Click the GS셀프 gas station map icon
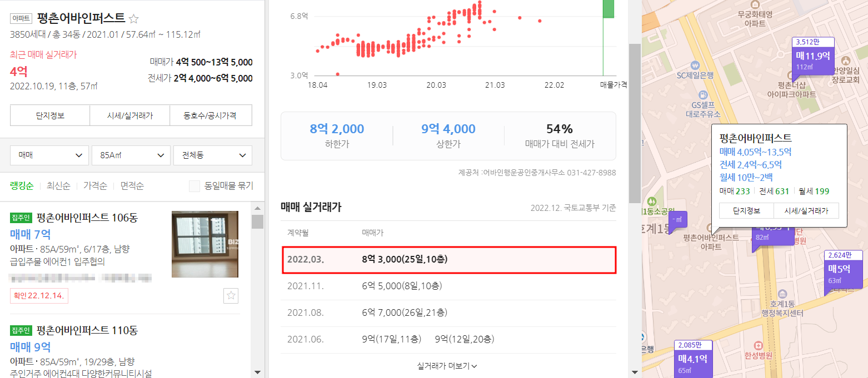Image resolution: width=868 pixels, height=378 pixels. pos(703,95)
